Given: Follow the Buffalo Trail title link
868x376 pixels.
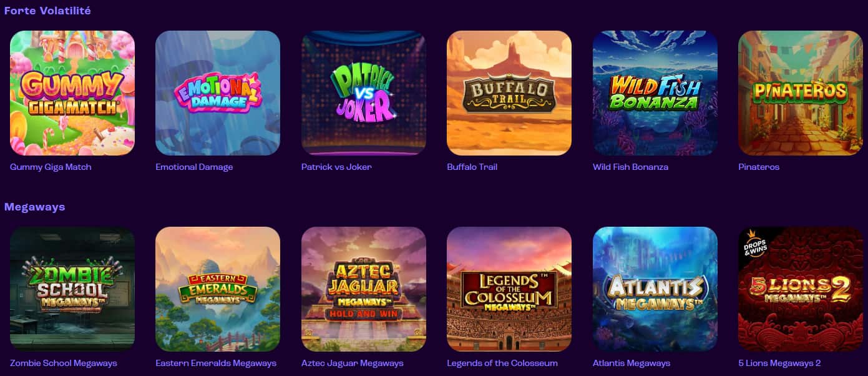Looking at the screenshot, I should [472, 167].
